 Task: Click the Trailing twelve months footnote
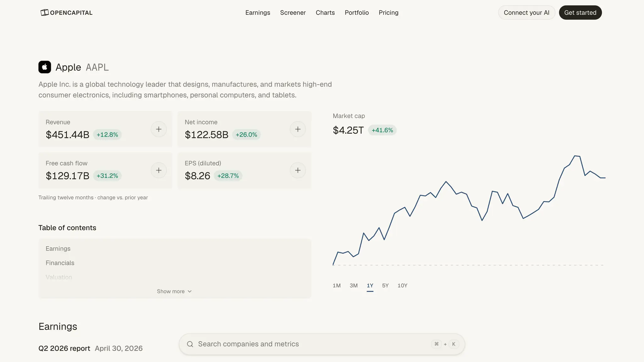[x=93, y=198]
